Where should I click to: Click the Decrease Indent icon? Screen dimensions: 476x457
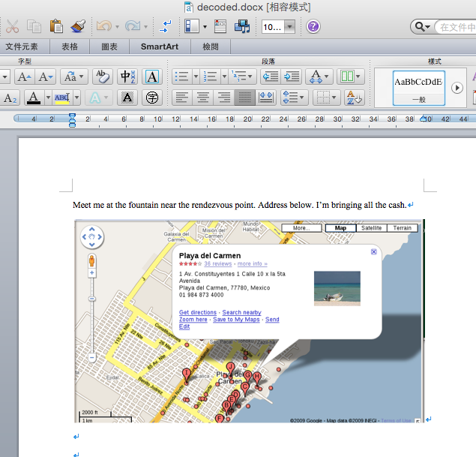click(x=270, y=77)
